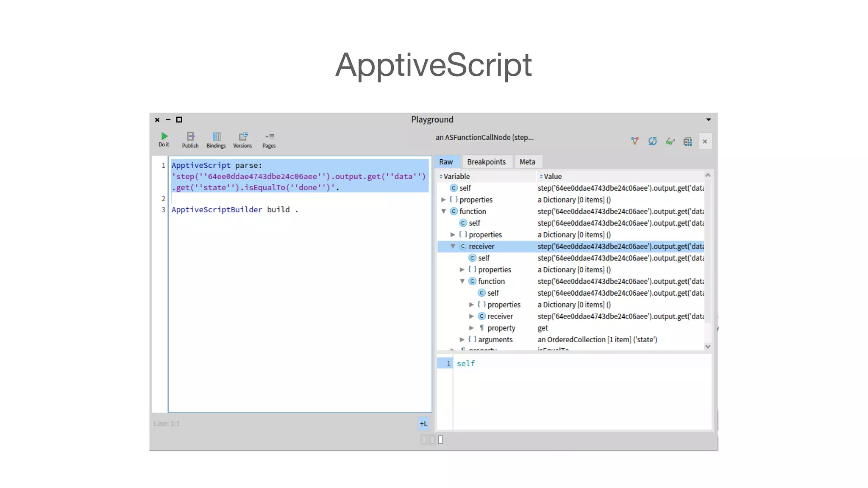Image resolution: width=868 pixels, height=488 pixels.
Task: Click the +L line toggle button
Action: [423, 424]
